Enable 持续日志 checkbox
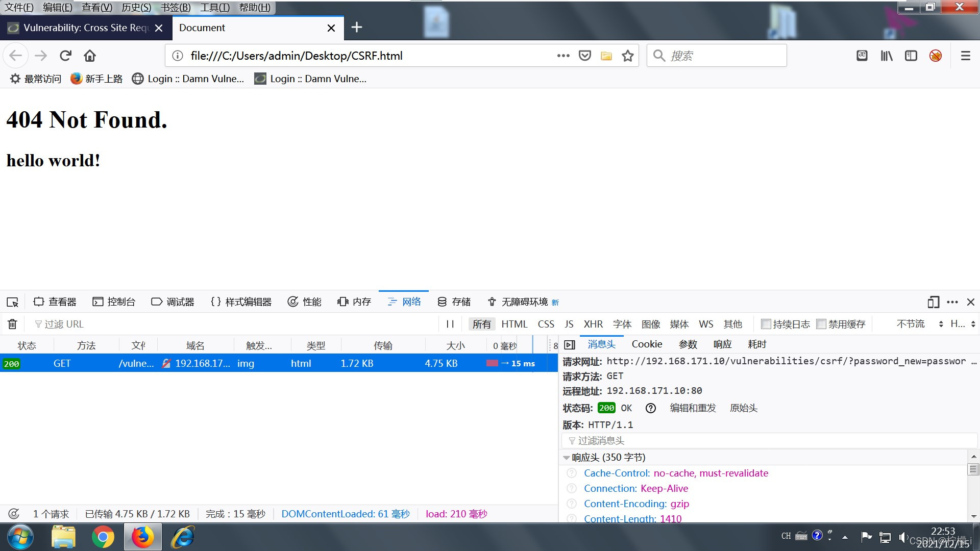The width and height of the screenshot is (980, 551). pyautogui.click(x=766, y=324)
